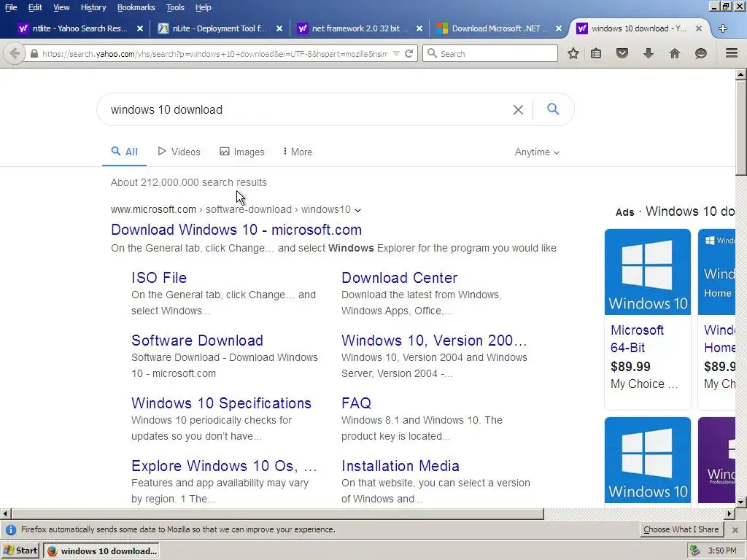The height and width of the screenshot is (560, 747).
Task: Open the Tools menu
Action: pyautogui.click(x=175, y=7)
